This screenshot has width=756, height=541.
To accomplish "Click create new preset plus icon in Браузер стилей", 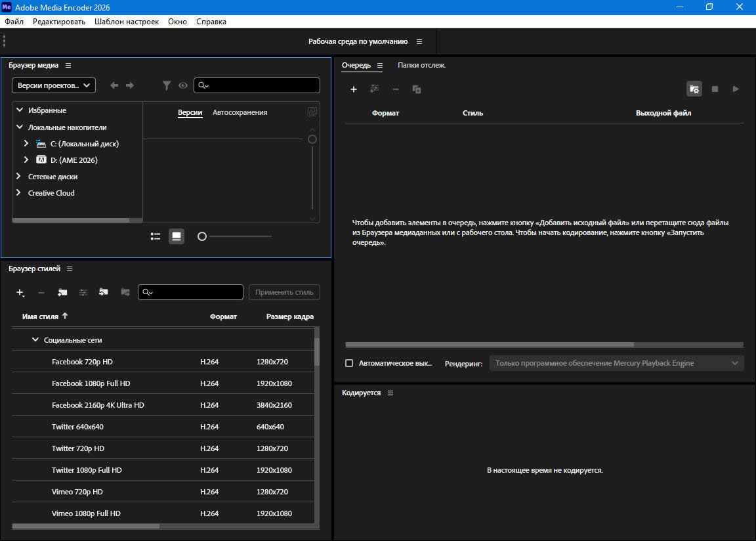I will click(20, 293).
